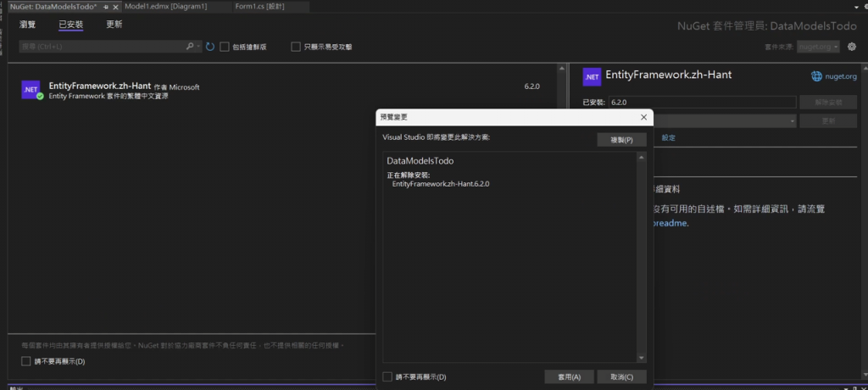Open the document tab overflow arrow at top right
868x390 pixels.
pyautogui.click(x=858, y=7)
